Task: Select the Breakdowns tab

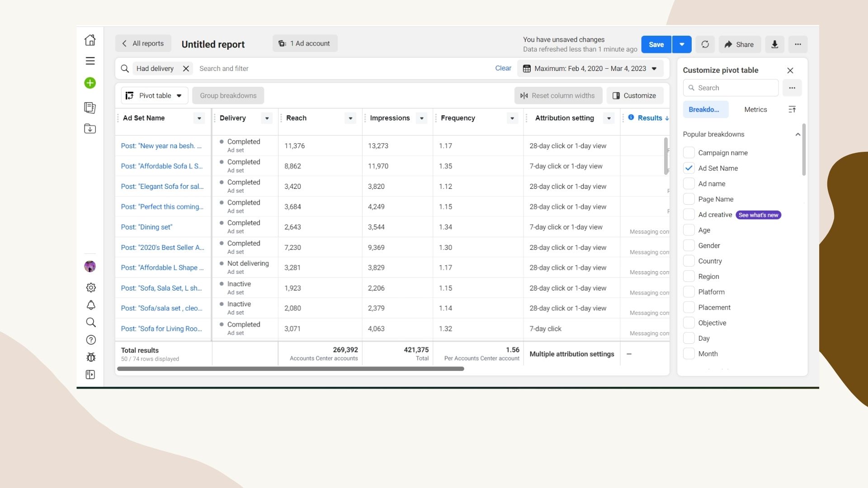Action: pyautogui.click(x=705, y=109)
